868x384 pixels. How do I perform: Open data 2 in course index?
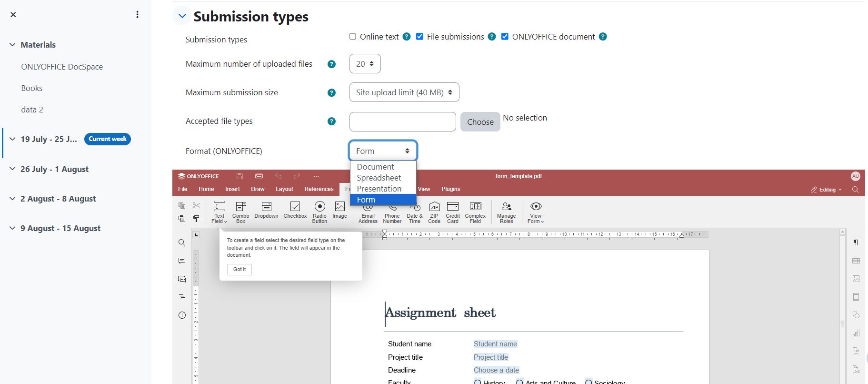tap(32, 110)
